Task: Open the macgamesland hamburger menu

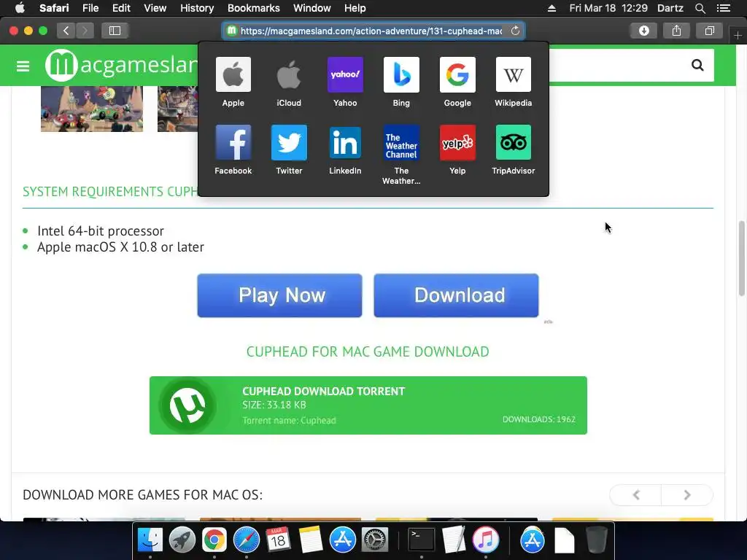Action: coord(23,66)
